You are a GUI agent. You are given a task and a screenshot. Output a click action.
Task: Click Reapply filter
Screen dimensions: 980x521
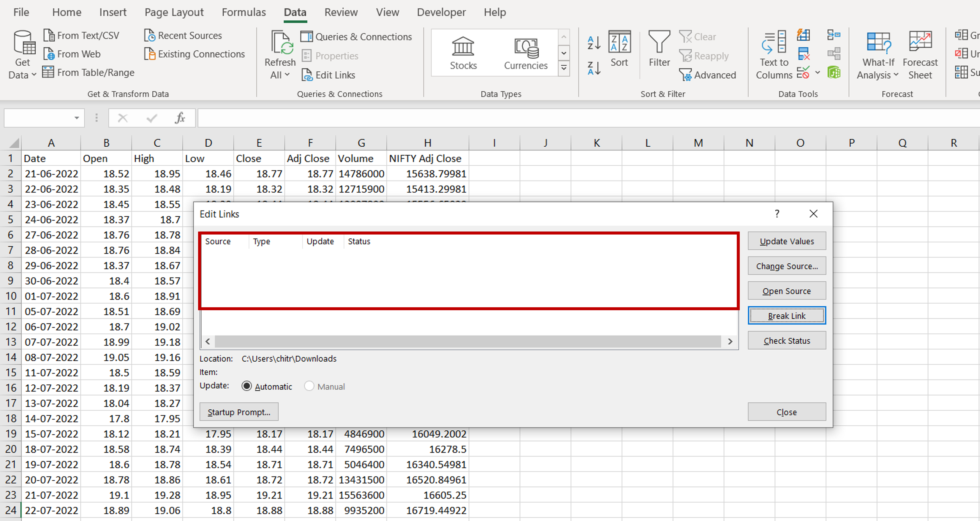coord(704,56)
